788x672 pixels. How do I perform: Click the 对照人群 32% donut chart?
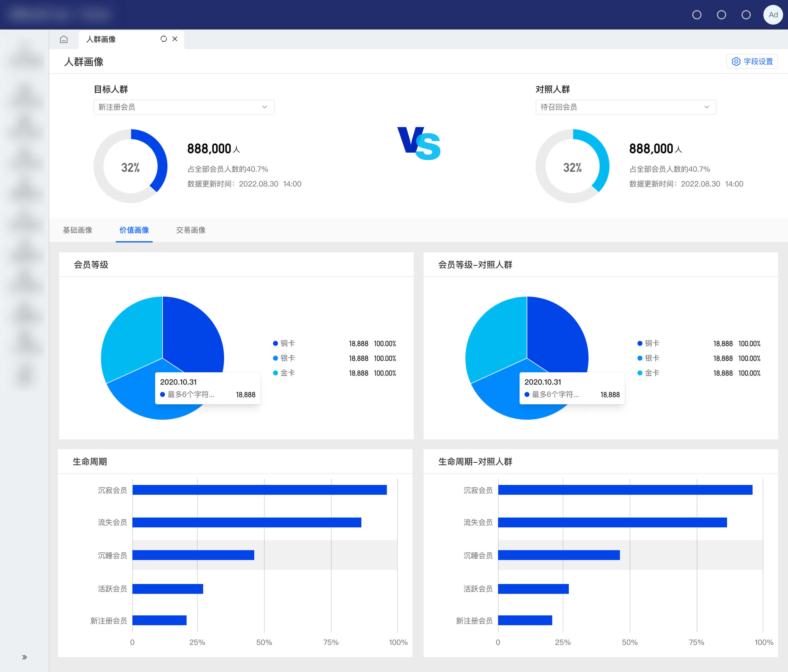[x=572, y=166]
